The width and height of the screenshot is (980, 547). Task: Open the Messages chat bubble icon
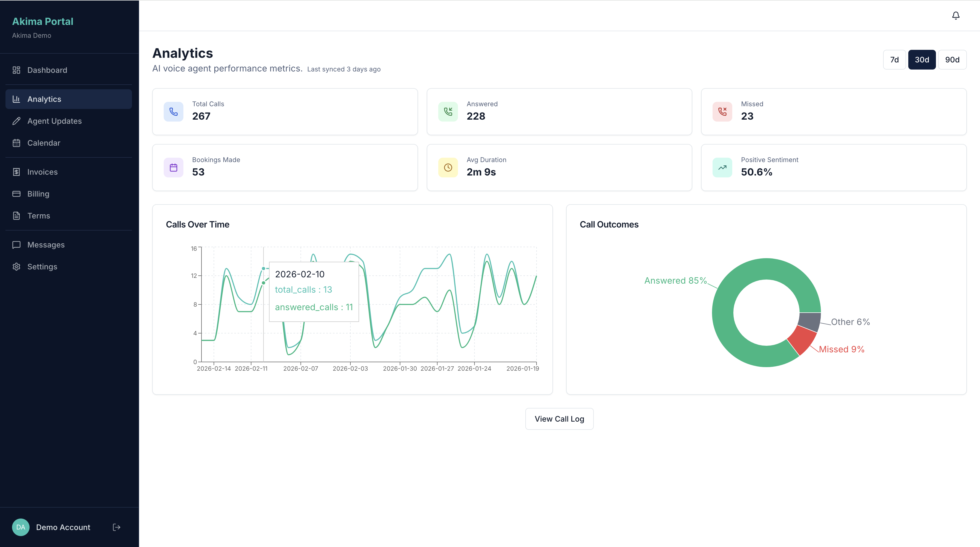(x=17, y=244)
